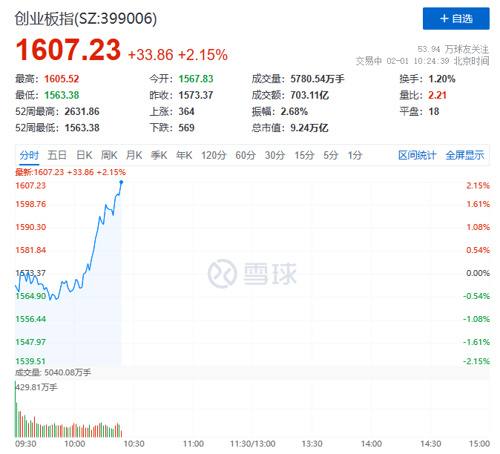Image resolution: width=500 pixels, height=454 pixels.
Task: Show the 年K chart tab
Action: [184, 155]
